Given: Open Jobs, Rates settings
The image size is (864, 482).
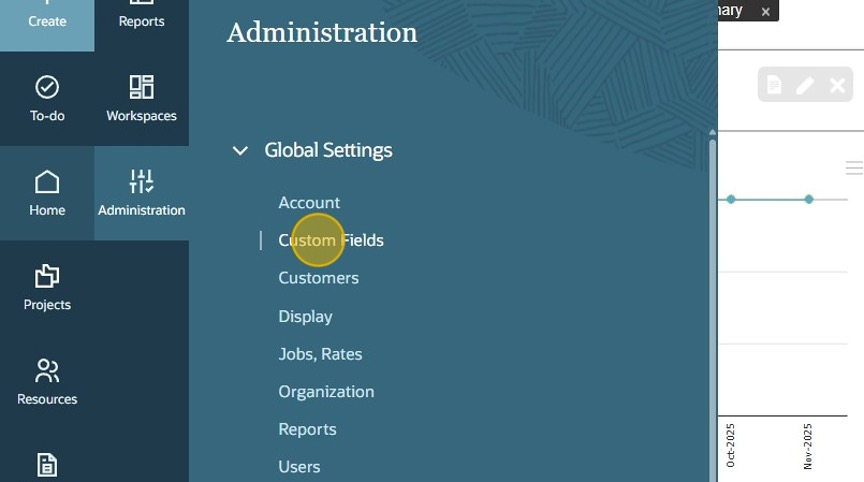Looking at the screenshot, I should pyautogui.click(x=320, y=354).
